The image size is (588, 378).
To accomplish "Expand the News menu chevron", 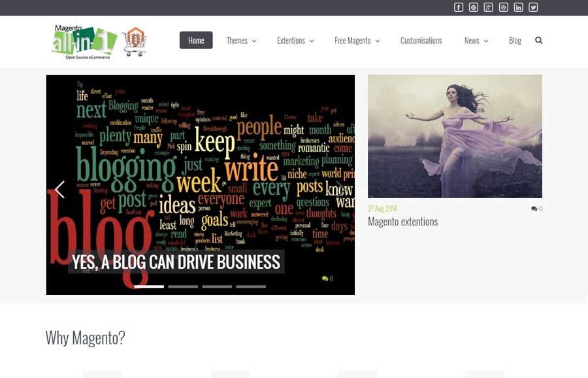I will click(x=485, y=41).
